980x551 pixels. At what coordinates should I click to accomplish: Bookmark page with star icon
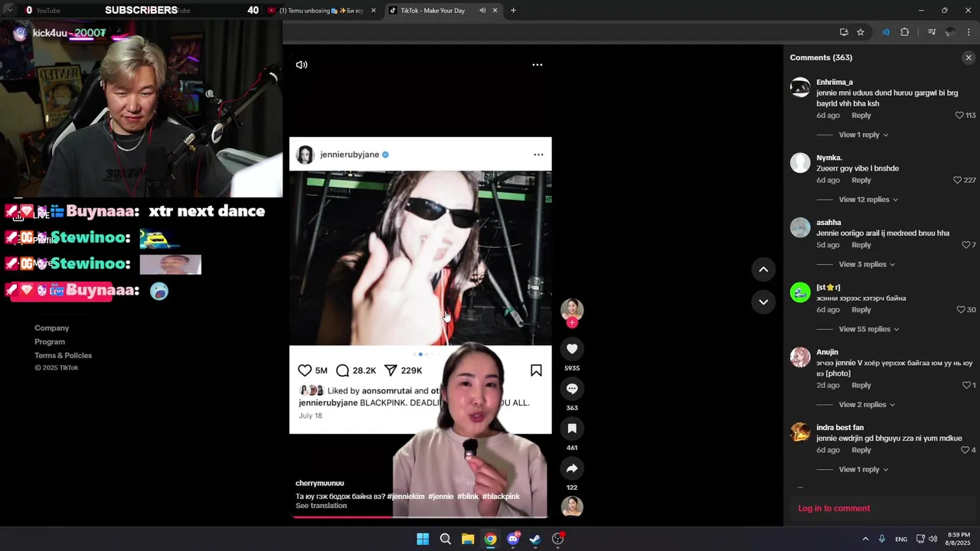point(861,32)
